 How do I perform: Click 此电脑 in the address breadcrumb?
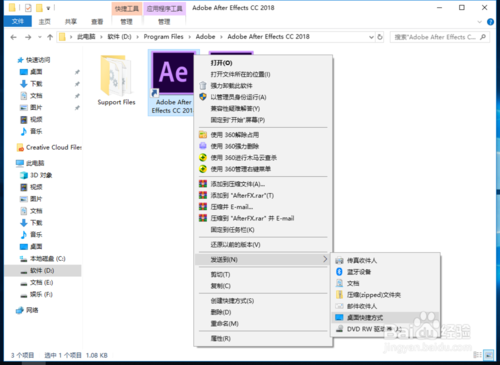(x=86, y=37)
